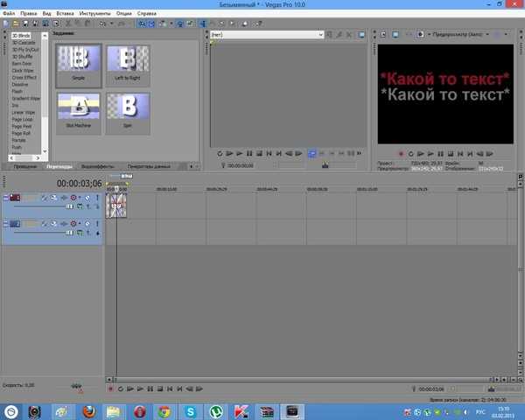
Task: Click the New project toolbar icon
Action: click(x=6, y=24)
